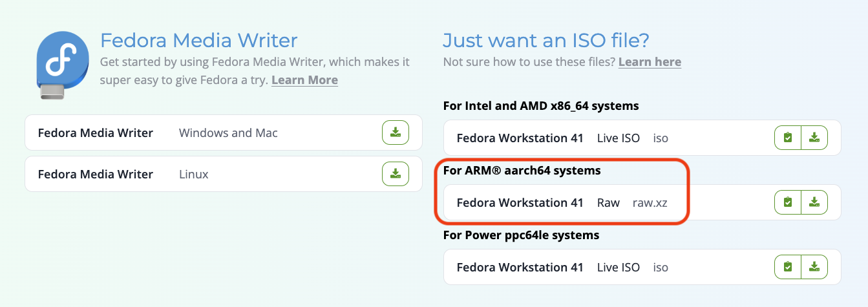This screenshot has height=307, width=868.
Task: Click "Fedora Workstation 41" in the aarch64 row
Action: (520, 202)
